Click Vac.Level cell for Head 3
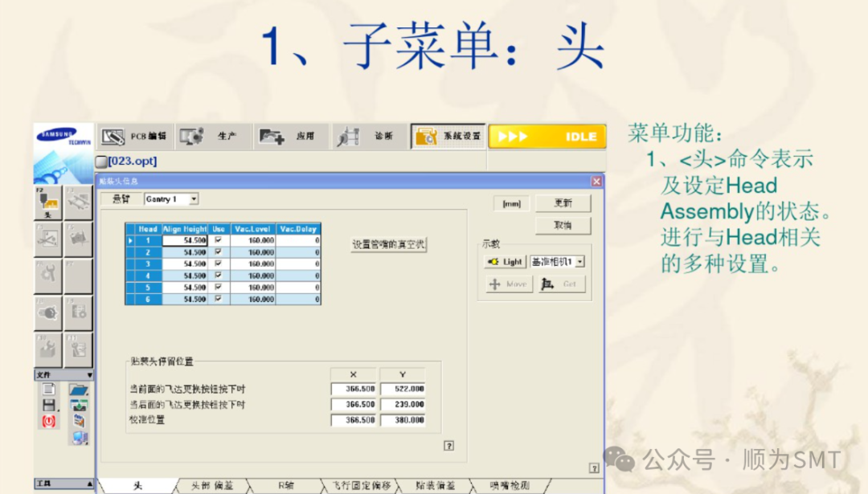 pos(253,264)
